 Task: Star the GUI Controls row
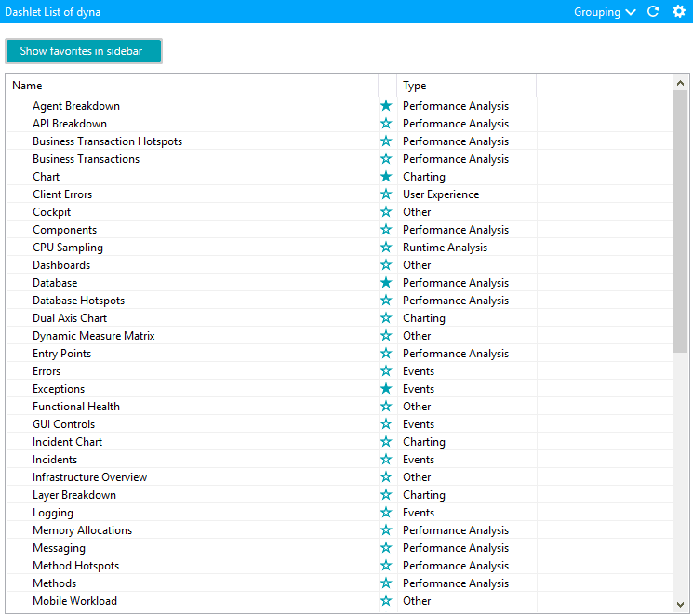(x=386, y=424)
